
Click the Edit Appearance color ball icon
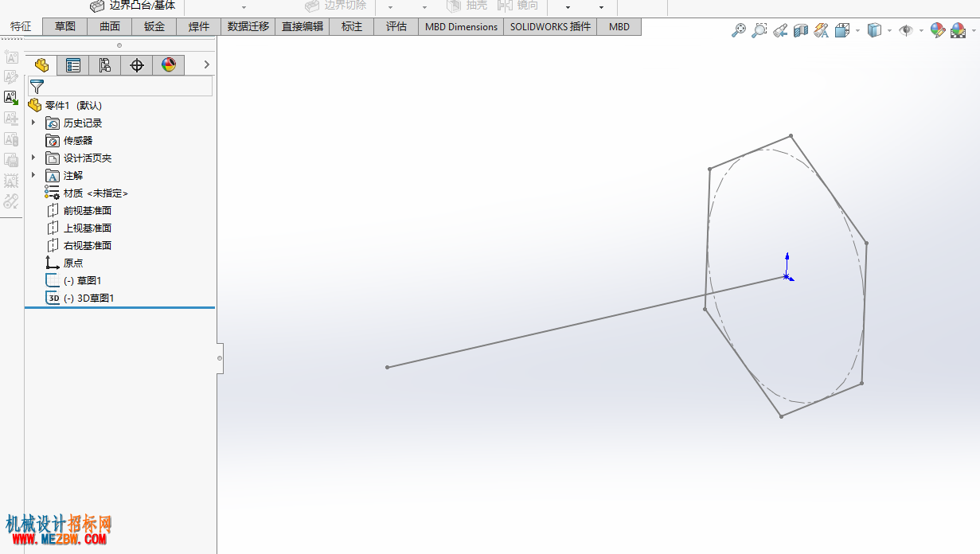(938, 30)
